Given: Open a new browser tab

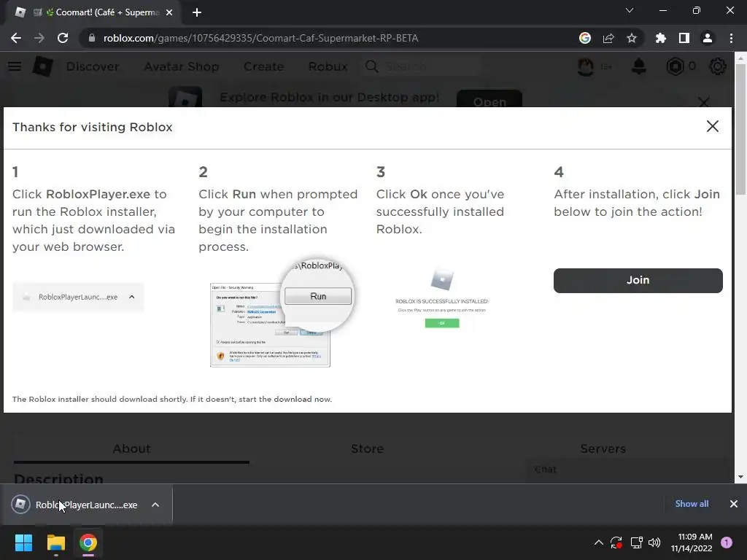Looking at the screenshot, I should [197, 12].
